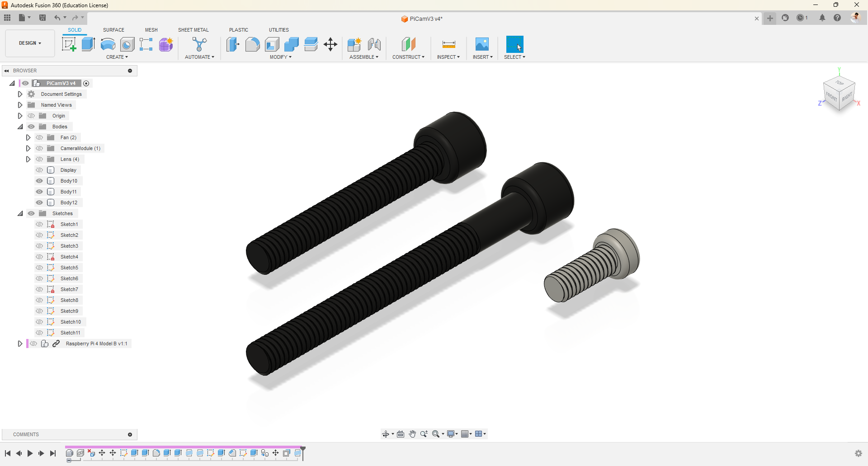Click the New Component icon
The image size is (868, 466).
pos(354,44)
